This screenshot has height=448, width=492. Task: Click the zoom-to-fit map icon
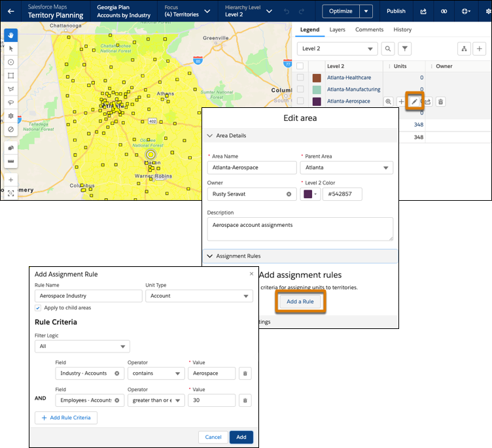pyautogui.click(x=11, y=193)
